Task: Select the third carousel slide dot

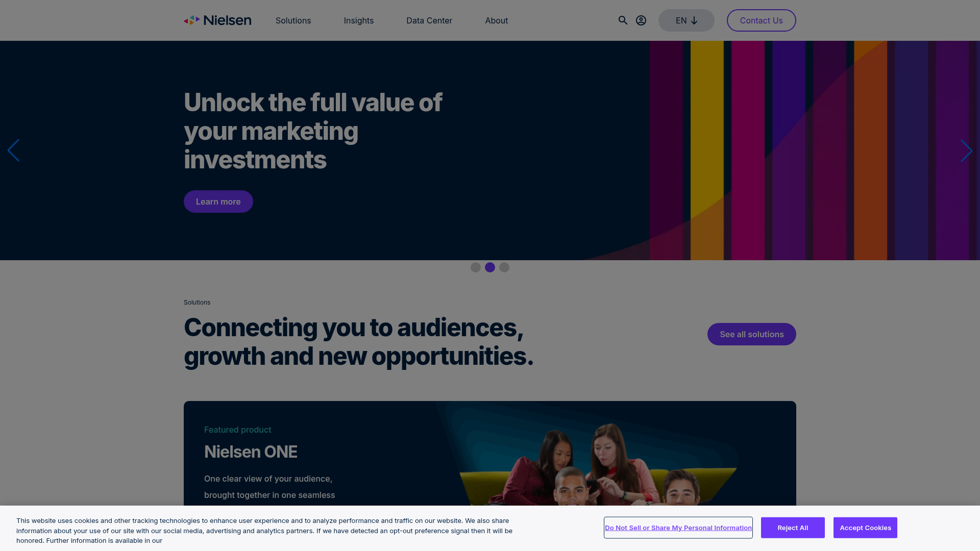Action: pyautogui.click(x=504, y=267)
